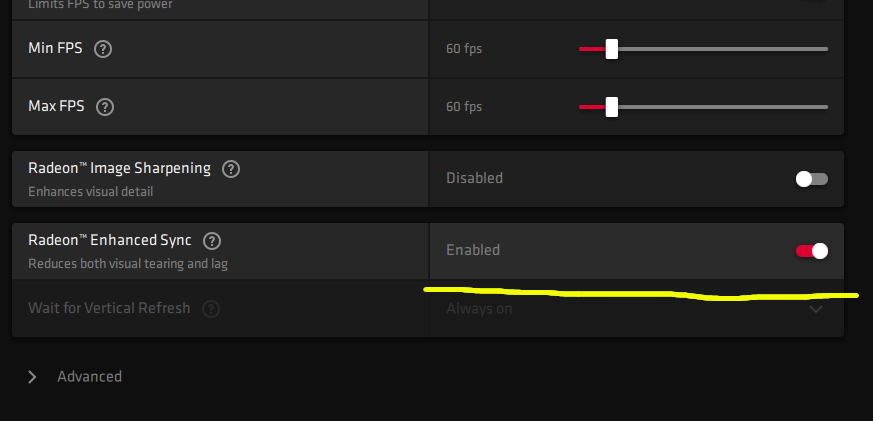Screen dimensions: 873x421
Task: Click the Min FPS 60 fps value
Action: pos(463,49)
